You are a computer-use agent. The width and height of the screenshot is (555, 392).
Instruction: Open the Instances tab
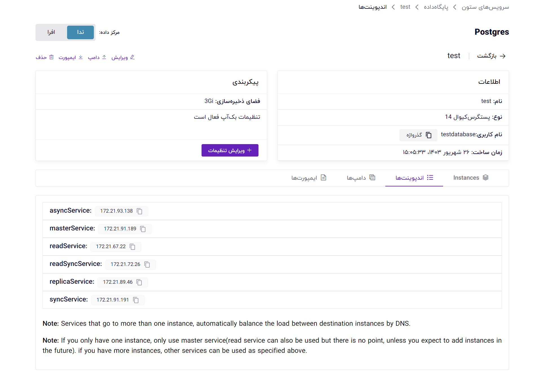tap(471, 178)
